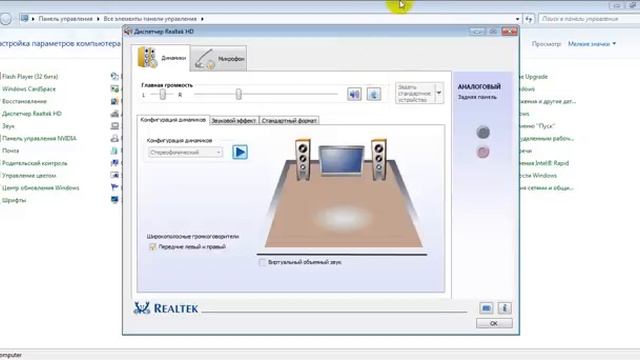
Task: Click Все элементы панели управления breadcrumb
Action: [150, 19]
